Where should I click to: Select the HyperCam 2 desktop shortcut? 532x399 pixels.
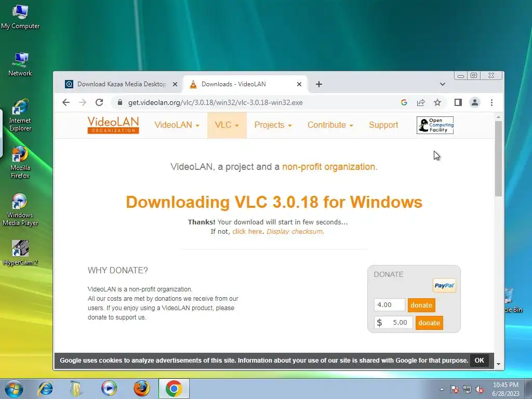pos(20,253)
